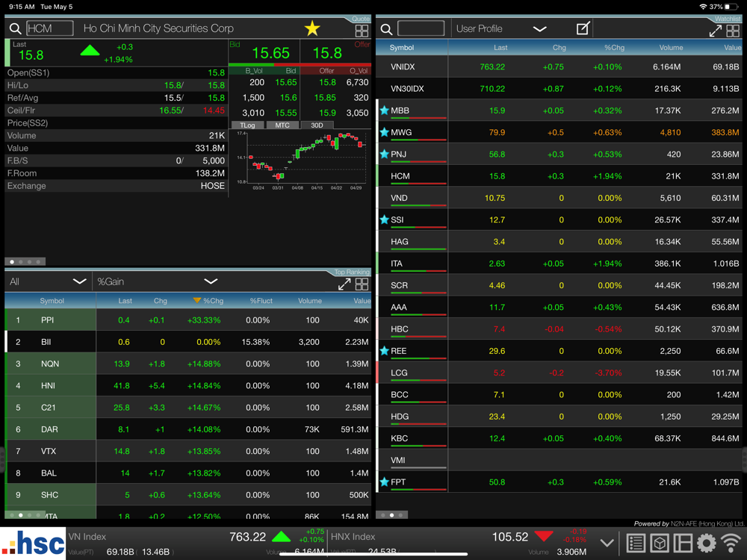Select the VMI row in Watchlist
The height and width of the screenshot is (560, 747).
pyautogui.click(x=558, y=460)
